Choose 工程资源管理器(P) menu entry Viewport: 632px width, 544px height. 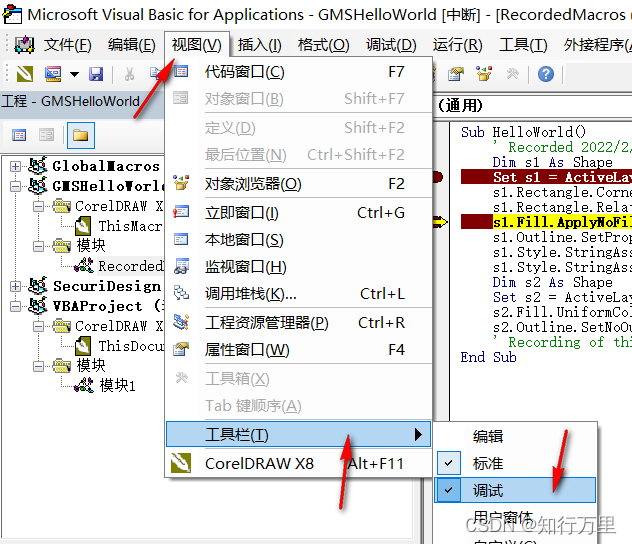click(299, 323)
